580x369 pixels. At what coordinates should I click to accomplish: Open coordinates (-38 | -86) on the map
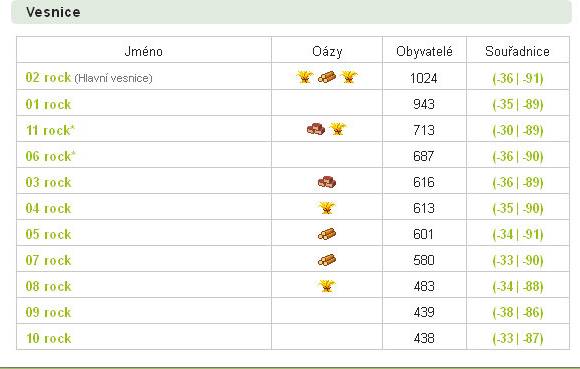[517, 312]
